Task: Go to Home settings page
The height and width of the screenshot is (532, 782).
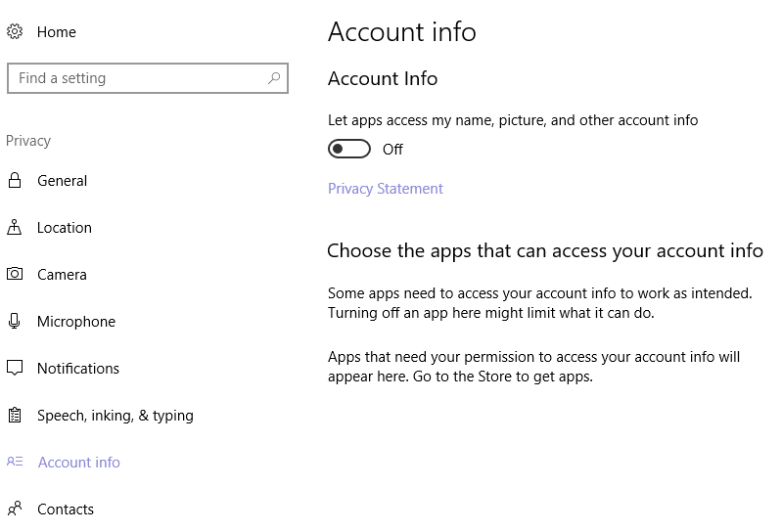Action: point(57,32)
